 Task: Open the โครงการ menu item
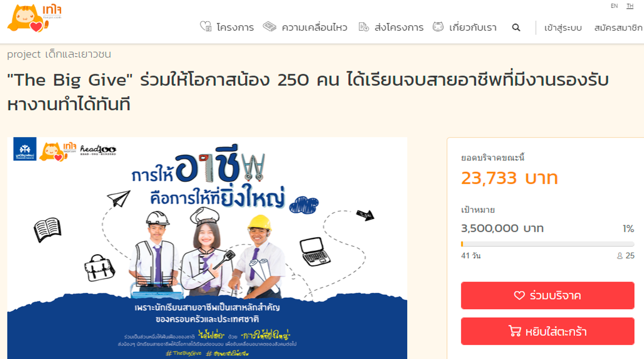[x=235, y=28]
